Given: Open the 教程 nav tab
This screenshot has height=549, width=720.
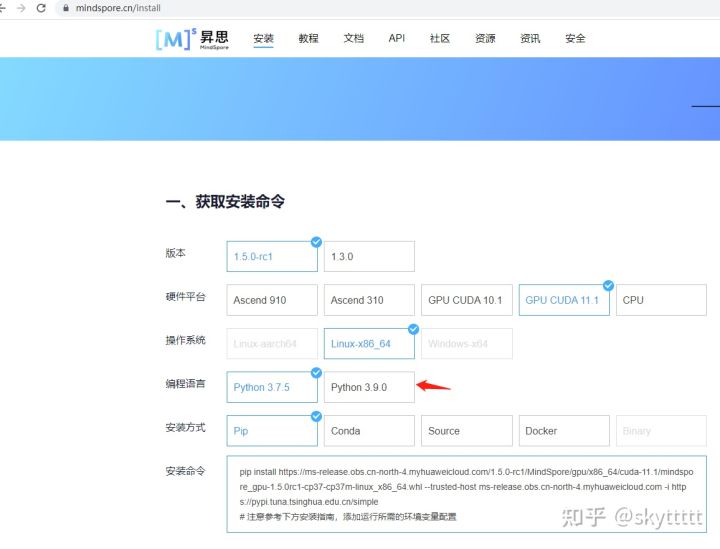Looking at the screenshot, I should (308, 39).
